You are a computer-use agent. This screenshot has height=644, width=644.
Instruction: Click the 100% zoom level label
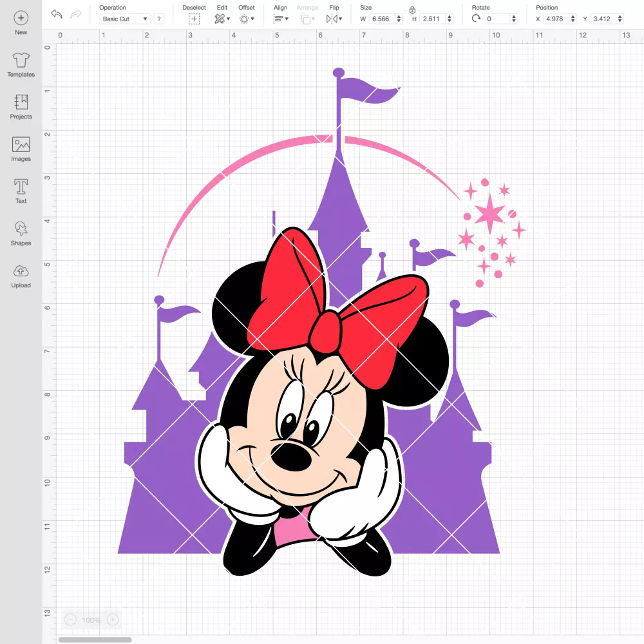[91, 620]
